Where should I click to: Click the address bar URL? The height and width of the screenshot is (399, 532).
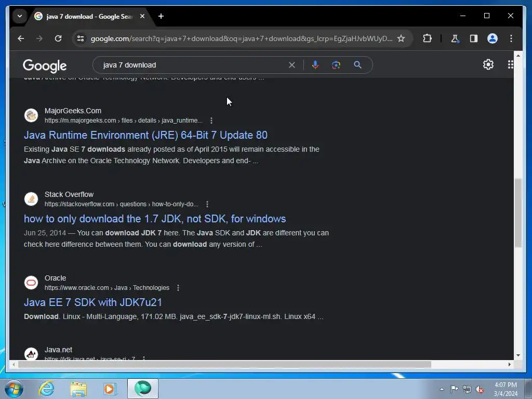[241, 38]
